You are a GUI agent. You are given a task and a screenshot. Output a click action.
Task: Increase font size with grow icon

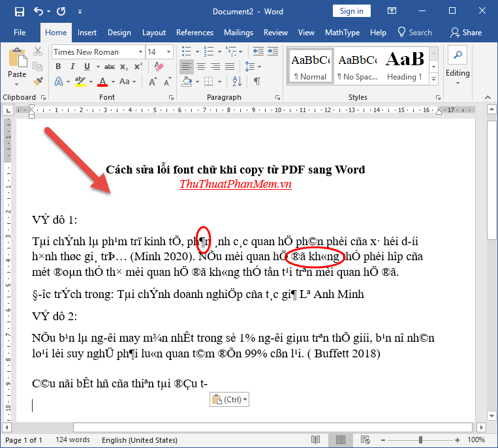pyautogui.click(x=153, y=82)
